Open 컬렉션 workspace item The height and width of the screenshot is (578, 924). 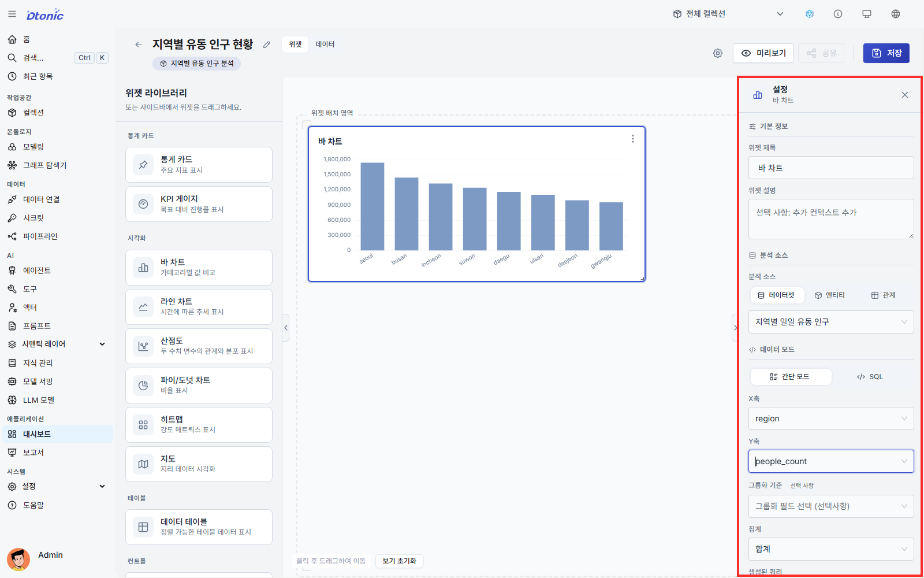[58, 113]
